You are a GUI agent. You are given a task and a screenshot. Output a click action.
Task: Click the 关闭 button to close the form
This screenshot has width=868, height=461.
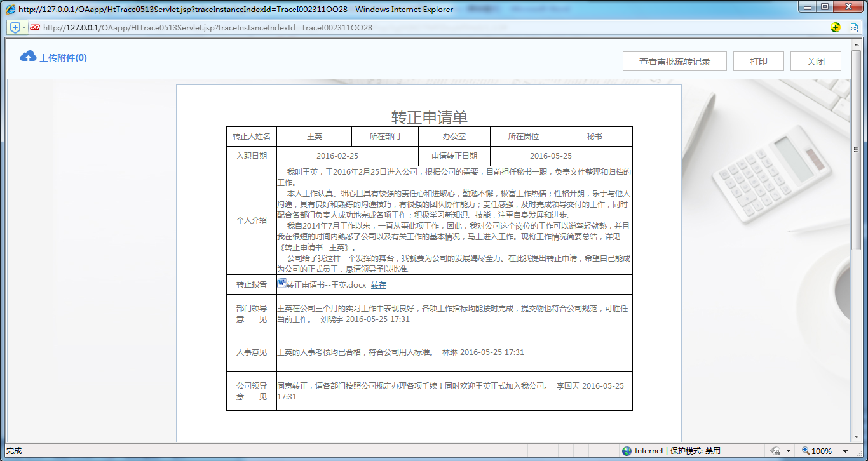[x=815, y=61]
